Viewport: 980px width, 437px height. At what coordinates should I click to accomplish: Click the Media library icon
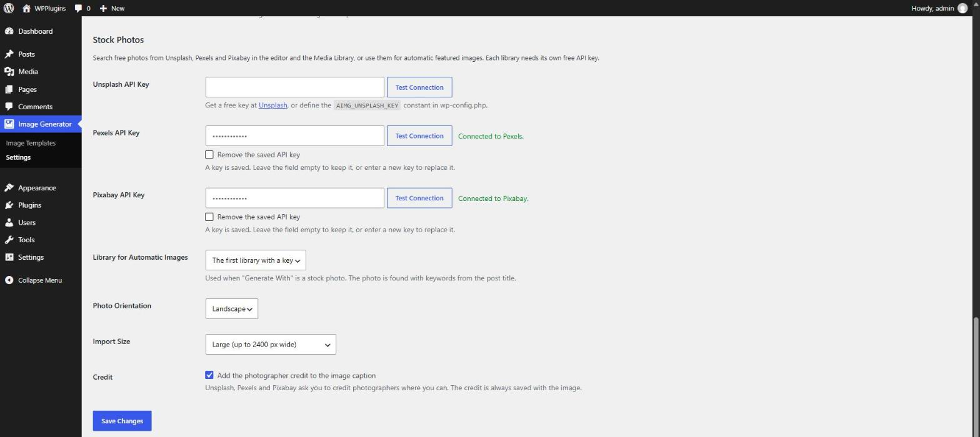click(x=9, y=72)
